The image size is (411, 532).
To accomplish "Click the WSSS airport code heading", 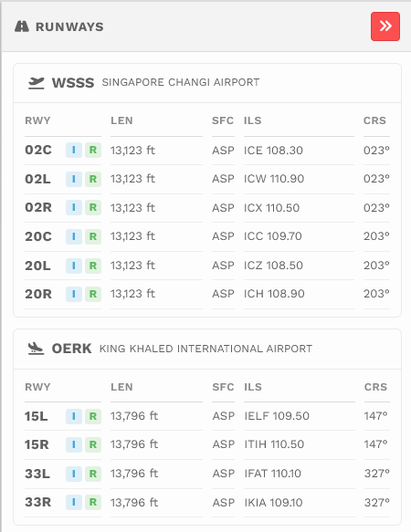I will (73, 83).
